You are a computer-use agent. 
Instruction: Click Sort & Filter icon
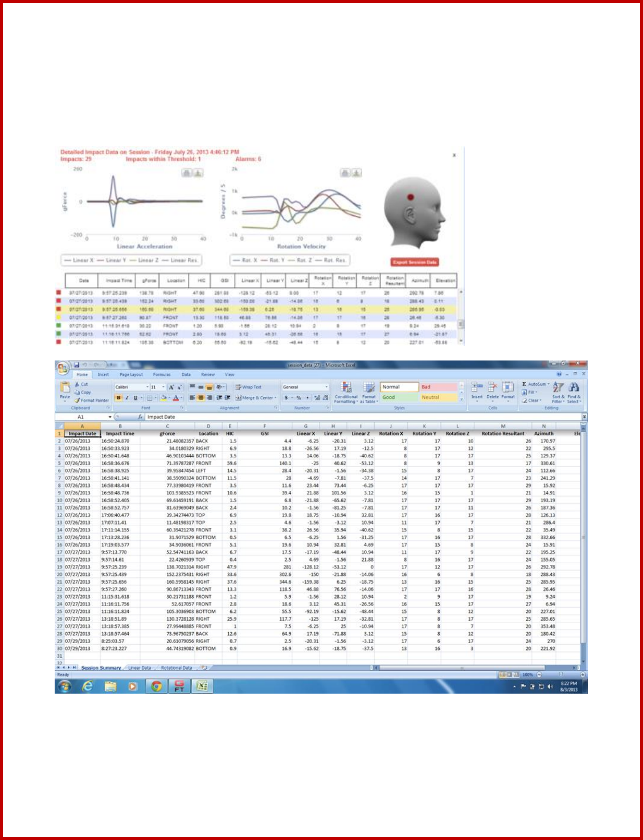coord(558,388)
